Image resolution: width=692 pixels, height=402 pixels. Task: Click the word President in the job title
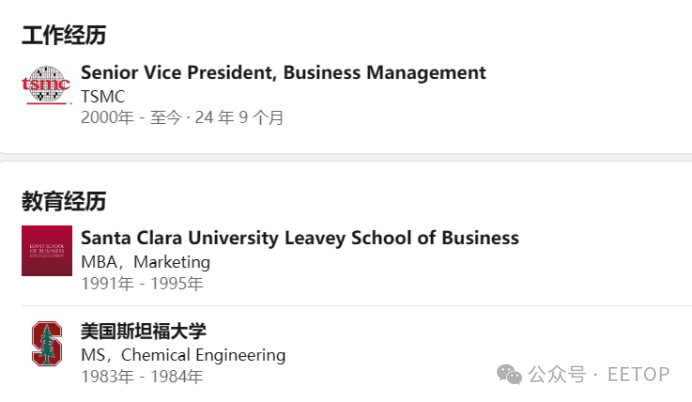232,73
